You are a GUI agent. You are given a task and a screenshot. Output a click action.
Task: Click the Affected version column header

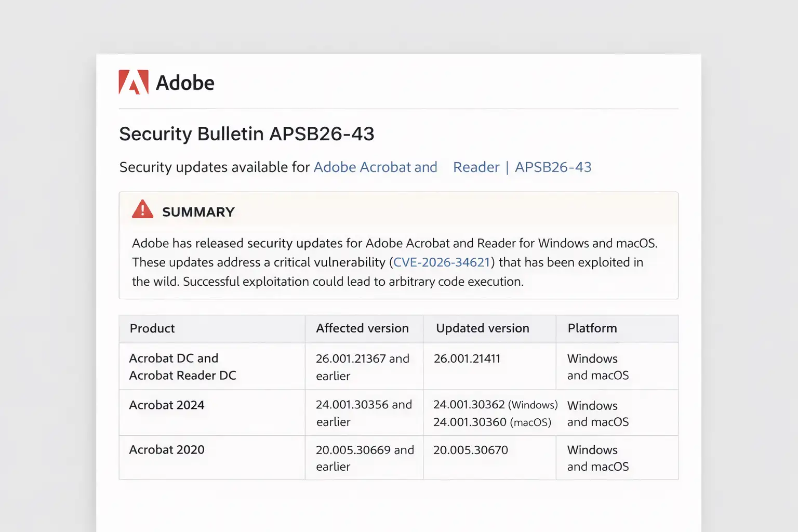(362, 328)
